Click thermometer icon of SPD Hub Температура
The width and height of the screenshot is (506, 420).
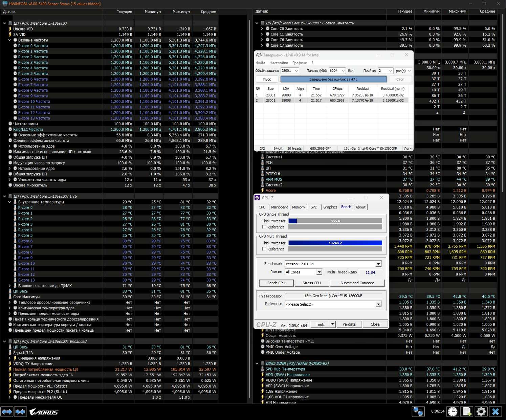tap(262, 369)
